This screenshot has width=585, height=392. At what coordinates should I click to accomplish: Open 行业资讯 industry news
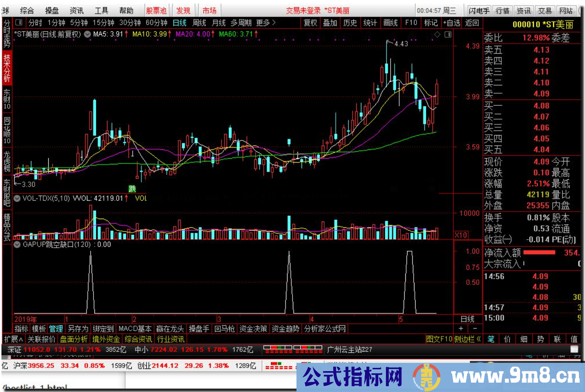coord(171,339)
